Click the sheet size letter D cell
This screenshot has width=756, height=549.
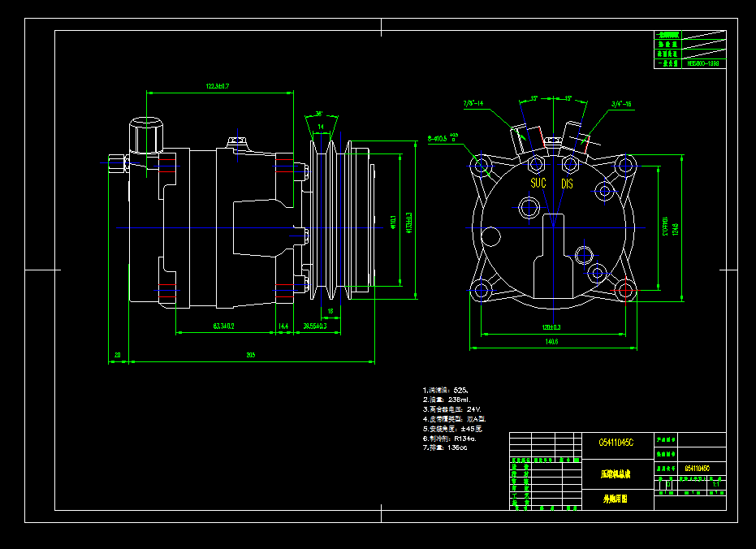click(669, 485)
